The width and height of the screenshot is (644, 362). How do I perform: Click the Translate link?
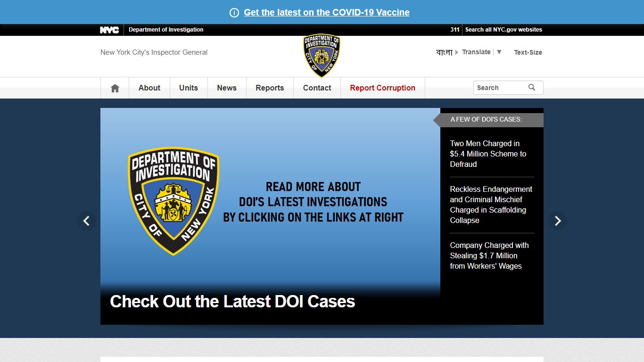(476, 52)
